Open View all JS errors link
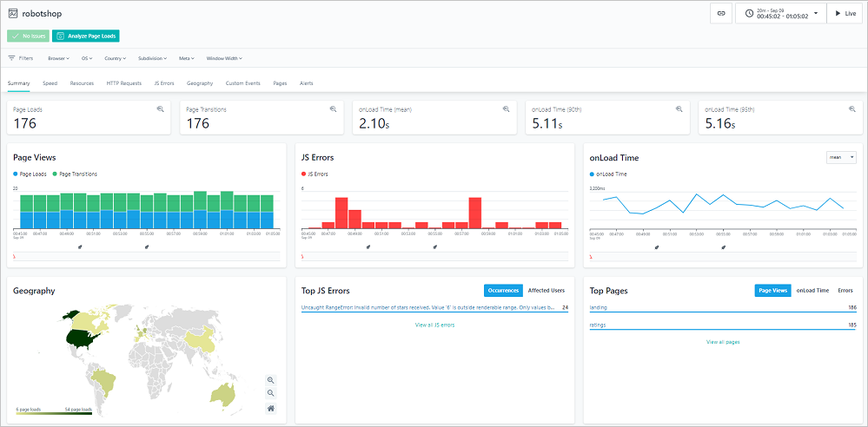 pos(434,325)
